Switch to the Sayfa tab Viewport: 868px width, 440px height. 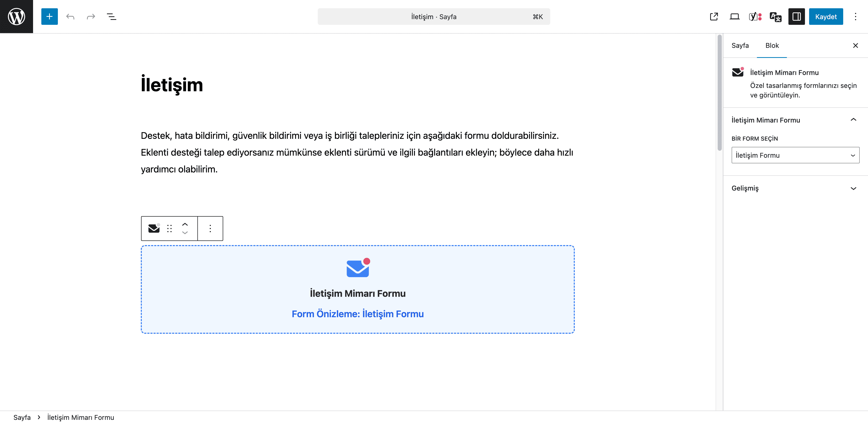740,45
